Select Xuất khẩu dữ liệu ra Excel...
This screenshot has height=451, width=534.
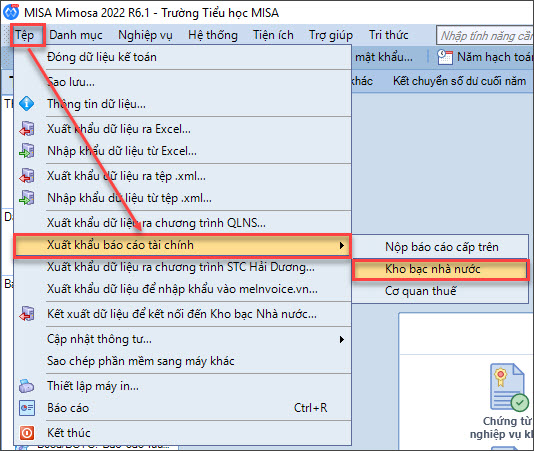point(183,129)
